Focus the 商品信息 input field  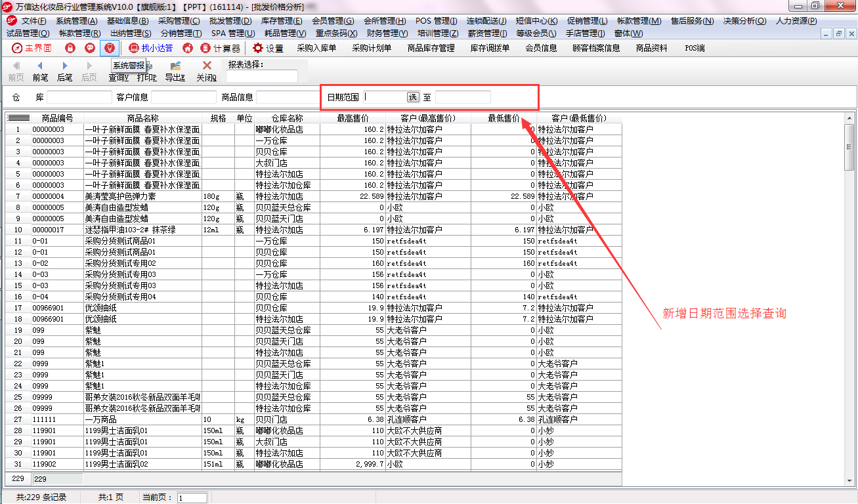tap(288, 97)
